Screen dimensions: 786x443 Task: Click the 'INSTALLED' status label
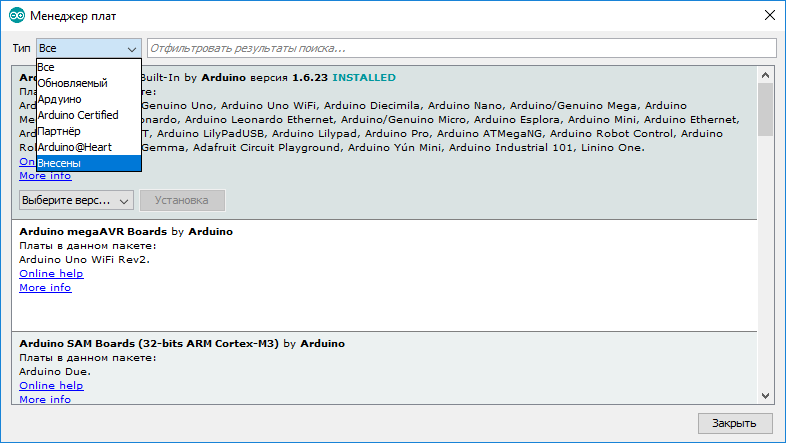pos(364,78)
